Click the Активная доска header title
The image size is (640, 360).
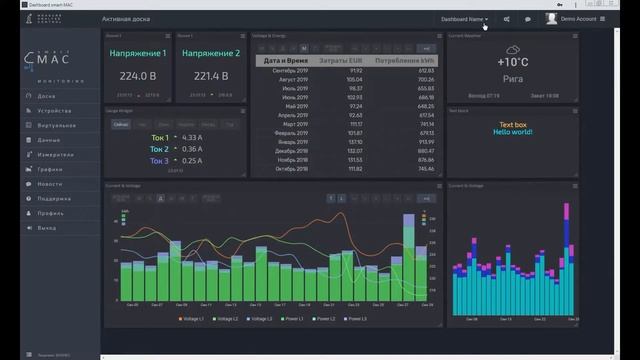point(126,19)
